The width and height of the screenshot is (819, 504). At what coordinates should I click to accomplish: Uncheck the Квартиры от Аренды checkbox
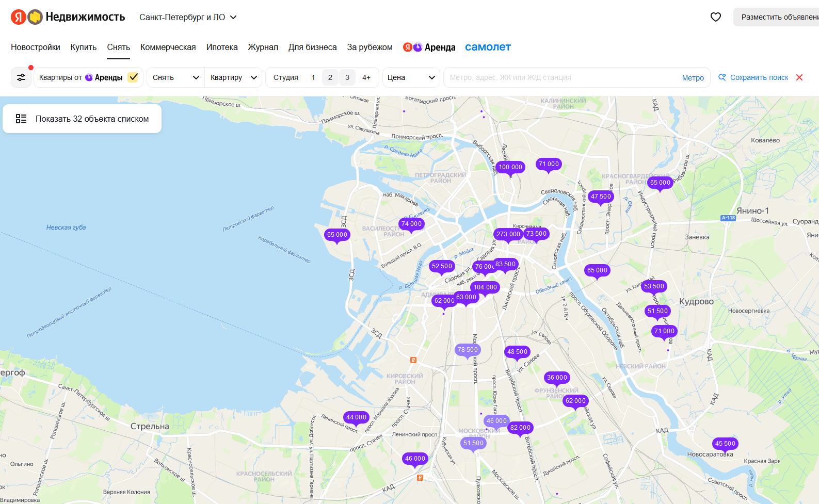pyautogui.click(x=133, y=77)
